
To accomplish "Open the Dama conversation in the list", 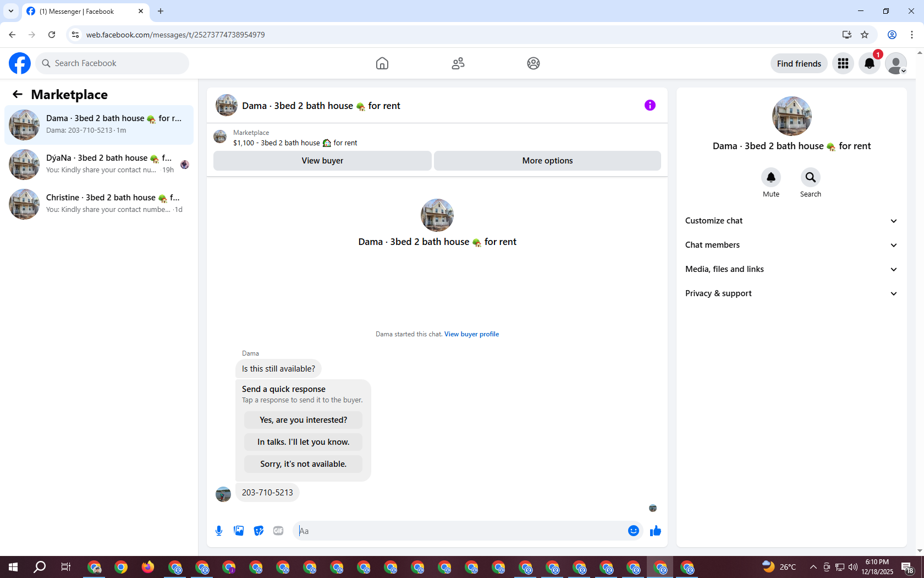I will pos(99,125).
